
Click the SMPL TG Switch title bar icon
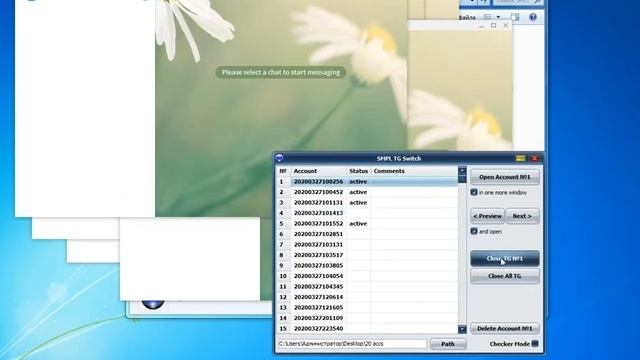click(x=280, y=158)
